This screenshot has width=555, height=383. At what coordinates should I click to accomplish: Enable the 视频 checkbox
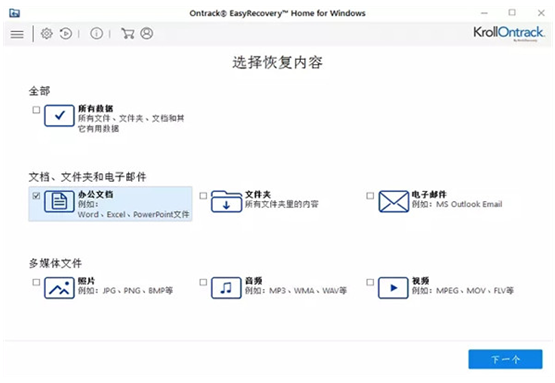click(x=370, y=282)
